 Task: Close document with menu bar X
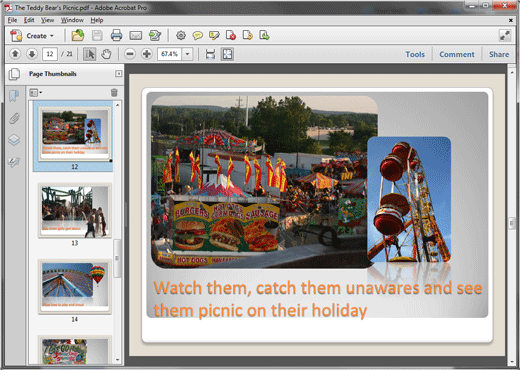tap(510, 20)
